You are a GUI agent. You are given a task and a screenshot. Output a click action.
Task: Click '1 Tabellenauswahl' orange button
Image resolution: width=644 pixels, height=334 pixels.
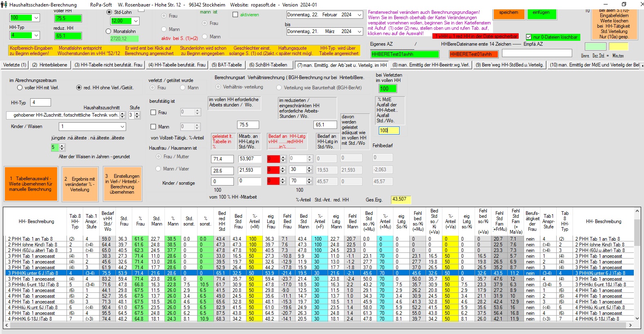coord(31,184)
